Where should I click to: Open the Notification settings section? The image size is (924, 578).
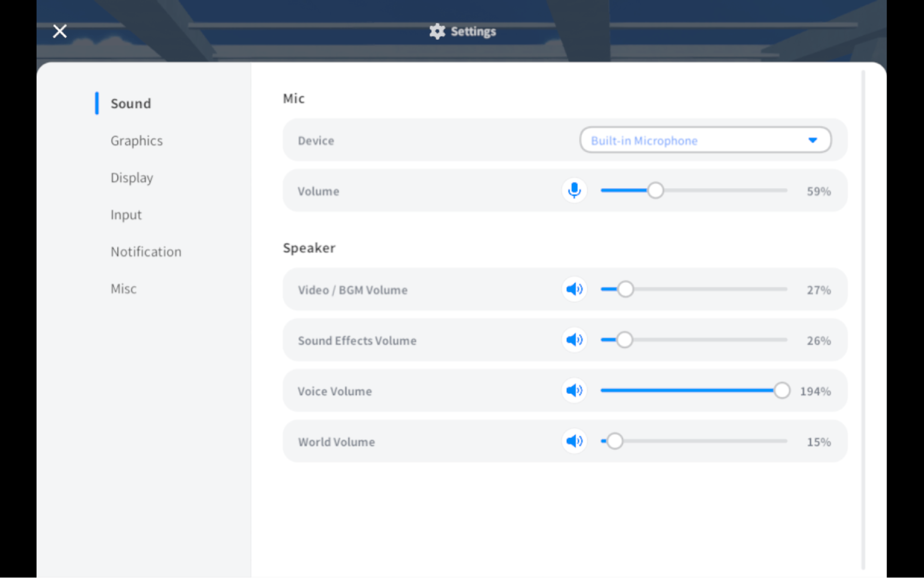coord(146,251)
